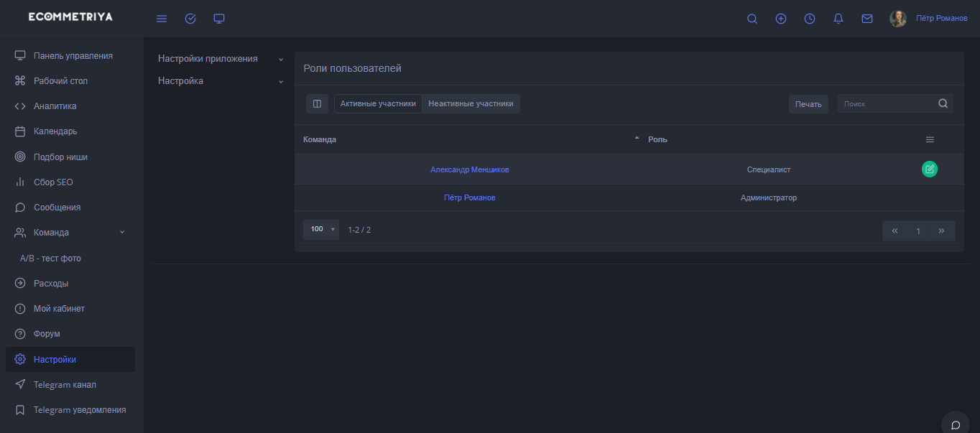
Task: Open the mail envelope icon
Action: coord(867,19)
